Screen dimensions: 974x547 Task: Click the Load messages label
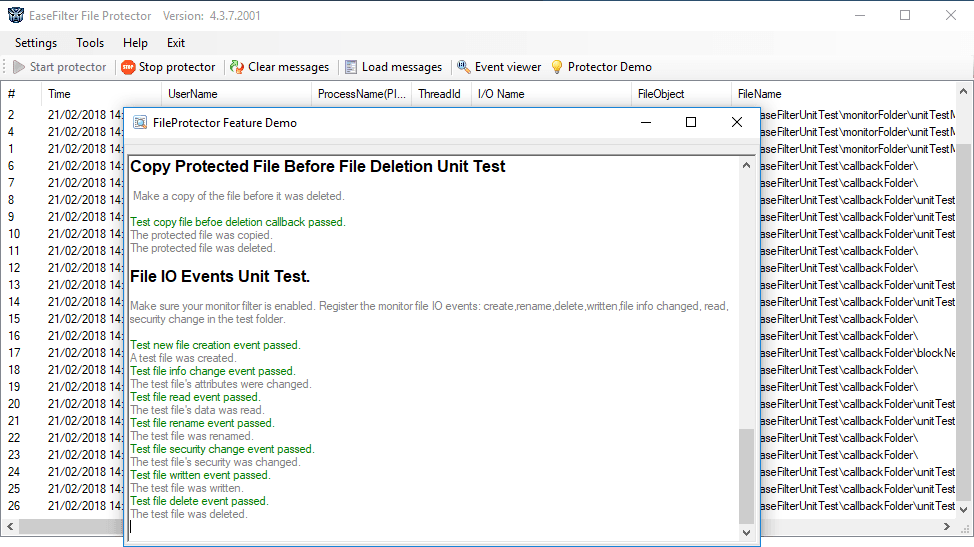tap(402, 67)
